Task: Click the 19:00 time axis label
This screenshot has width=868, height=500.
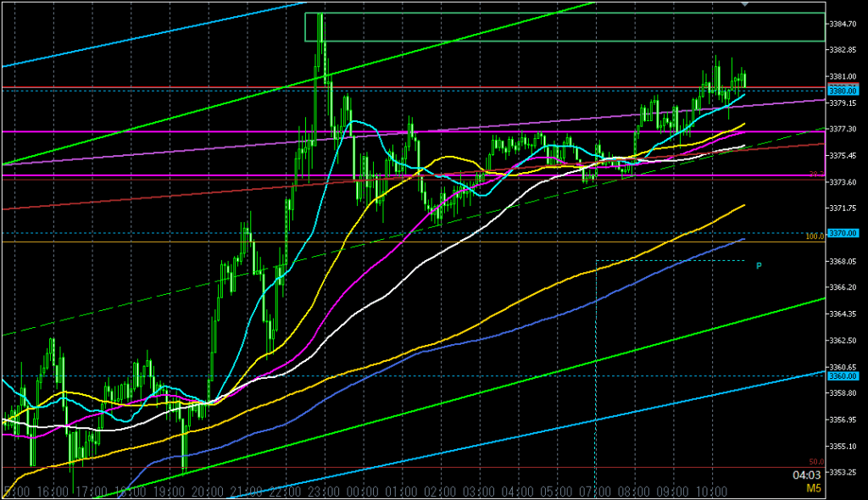Action: (x=169, y=492)
